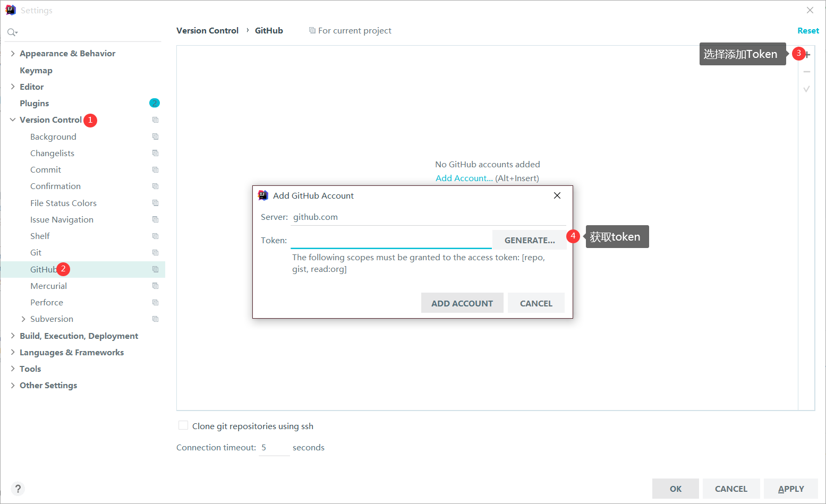This screenshot has height=504, width=826.
Task: Expand the Tools section
Action: (x=13, y=369)
